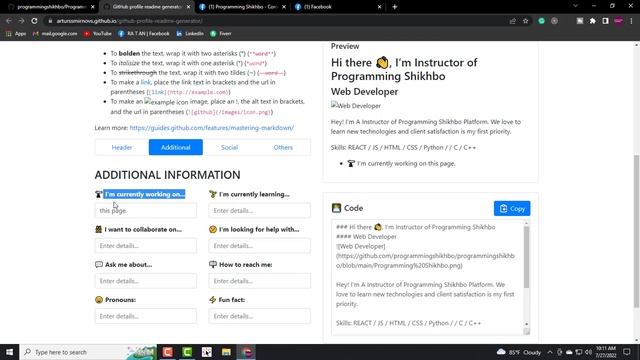Viewport: 640px width, 360px height.
Task: Open the Fiverr bookmark
Action: 221,33
